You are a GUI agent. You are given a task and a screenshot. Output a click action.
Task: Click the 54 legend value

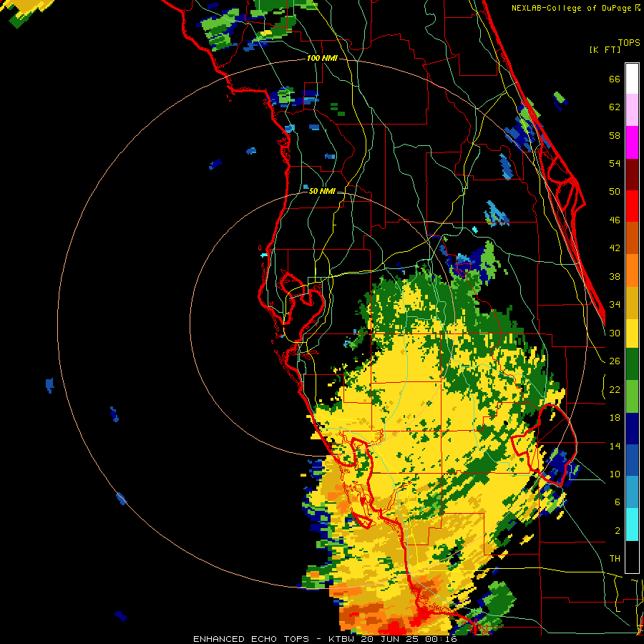pyautogui.click(x=615, y=163)
